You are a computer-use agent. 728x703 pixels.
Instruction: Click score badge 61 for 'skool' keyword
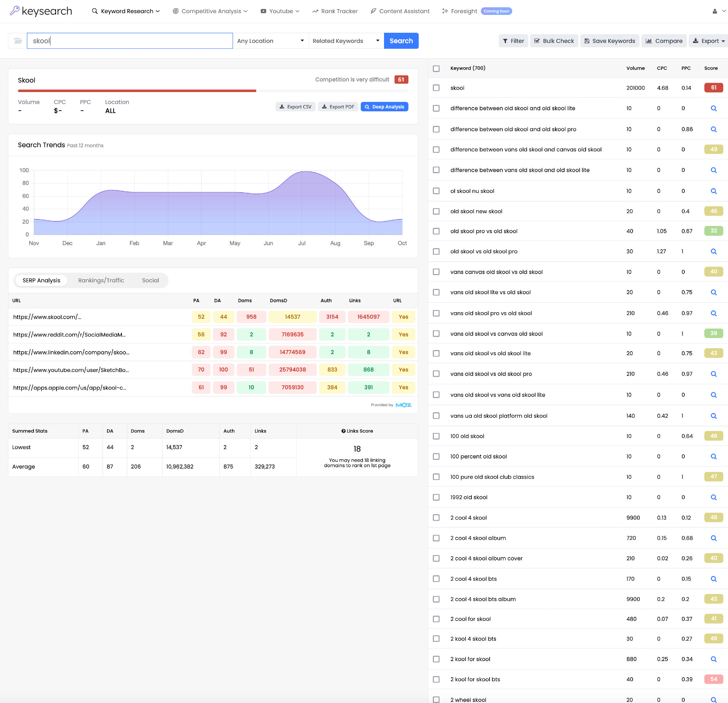pyautogui.click(x=713, y=88)
